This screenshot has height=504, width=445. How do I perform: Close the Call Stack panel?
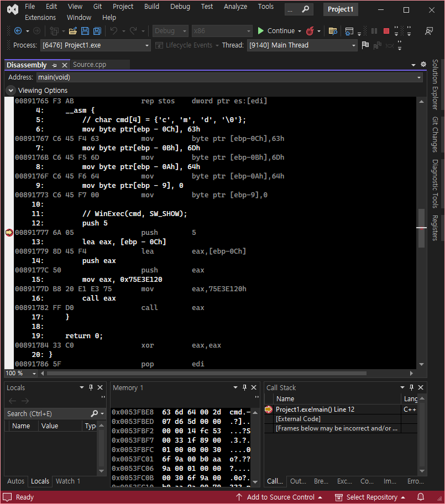(421, 387)
